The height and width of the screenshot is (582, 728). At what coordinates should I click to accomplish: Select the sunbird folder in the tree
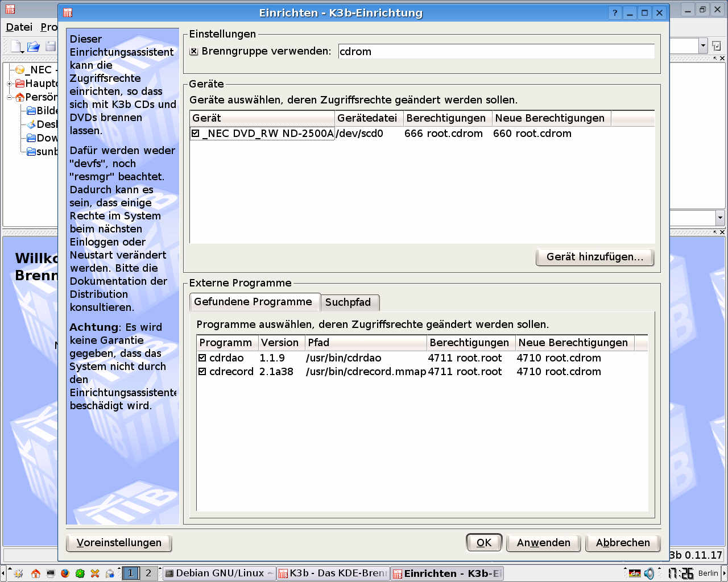(x=43, y=152)
